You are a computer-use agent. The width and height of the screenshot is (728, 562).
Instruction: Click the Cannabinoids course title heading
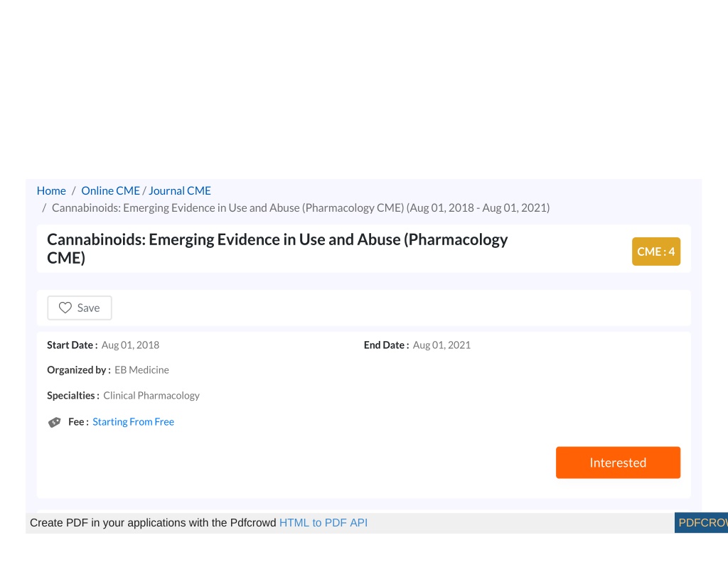pyautogui.click(x=277, y=248)
